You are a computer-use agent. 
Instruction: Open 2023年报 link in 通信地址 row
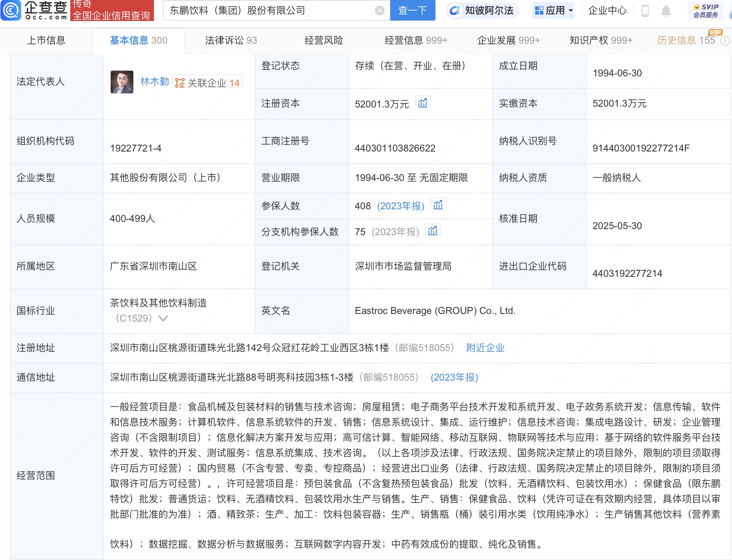[454, 377]
